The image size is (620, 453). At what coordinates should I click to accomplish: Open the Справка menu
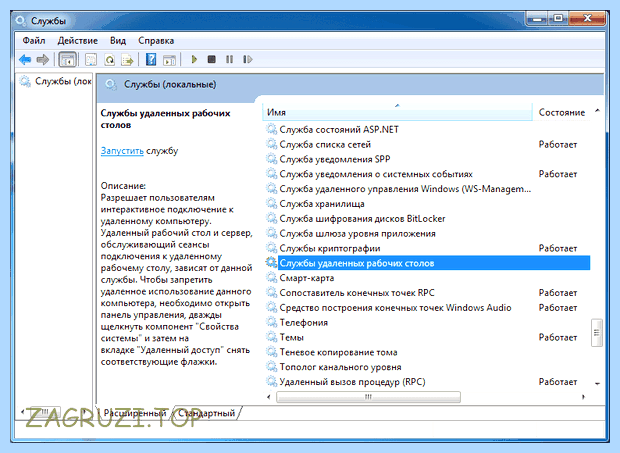[x=156, y=41]
